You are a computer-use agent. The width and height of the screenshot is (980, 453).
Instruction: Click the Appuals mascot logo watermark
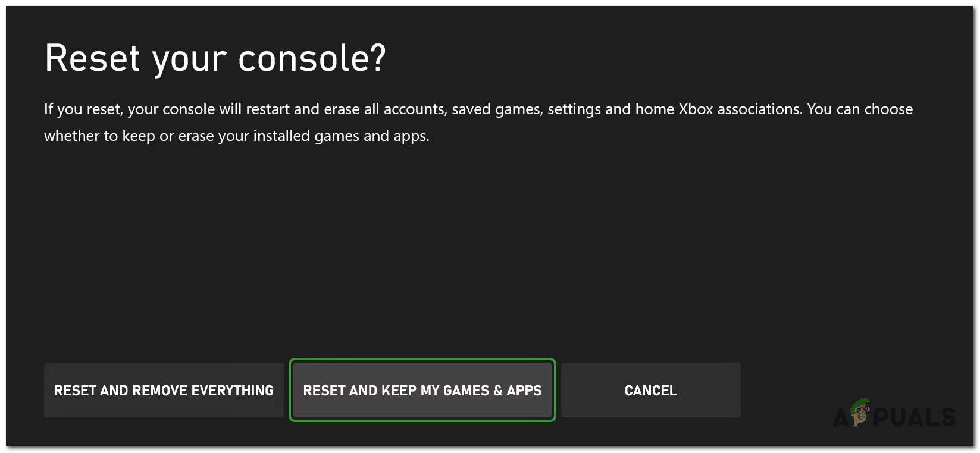coord(860,413)
